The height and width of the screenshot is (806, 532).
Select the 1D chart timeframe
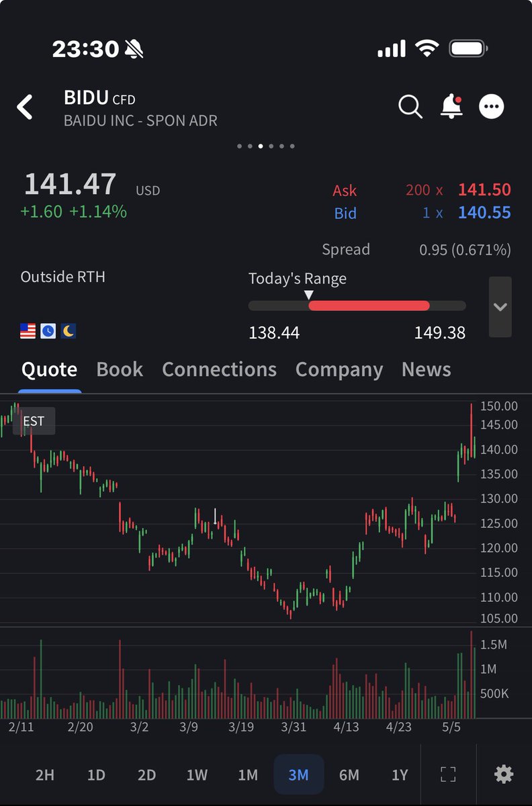pos(96,775)
